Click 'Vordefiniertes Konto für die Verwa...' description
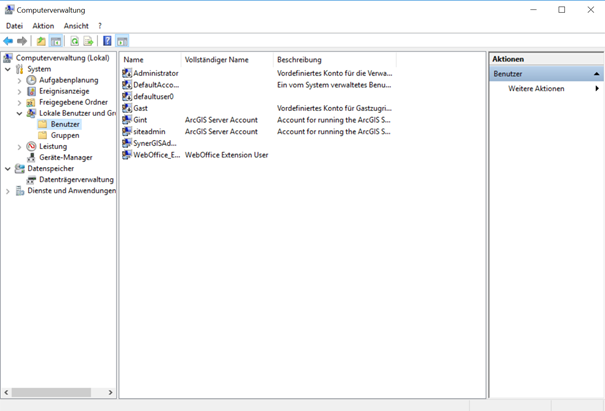This screenshot has width=605, height=411. (x=335, y=73)
